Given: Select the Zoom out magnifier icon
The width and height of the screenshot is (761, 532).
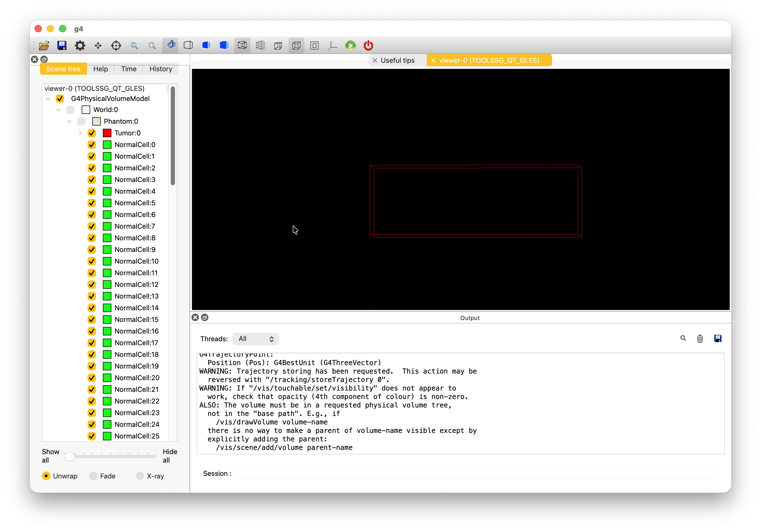Looking at the screenshot, I should [134, 45].
